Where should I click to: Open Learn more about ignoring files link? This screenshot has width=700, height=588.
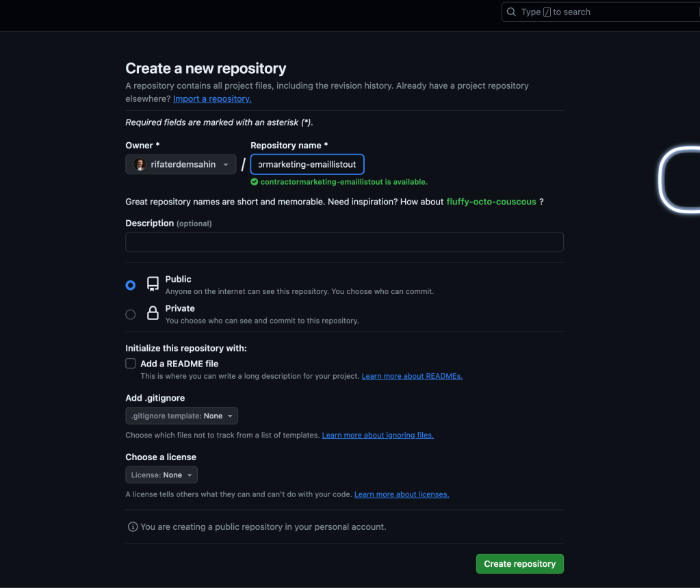[378, 435]
